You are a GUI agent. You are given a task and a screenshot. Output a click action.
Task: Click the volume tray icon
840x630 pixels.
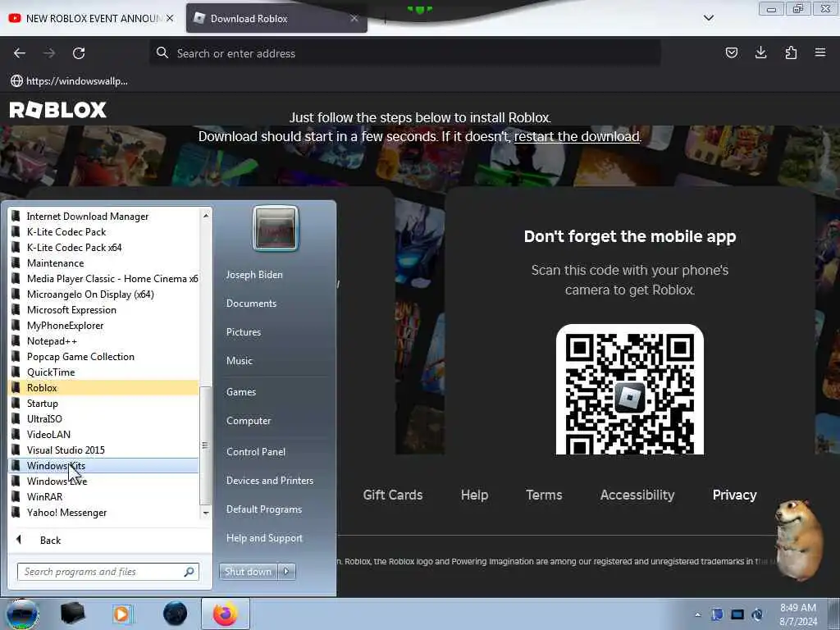pyautogui.click(x=757, y=614)
